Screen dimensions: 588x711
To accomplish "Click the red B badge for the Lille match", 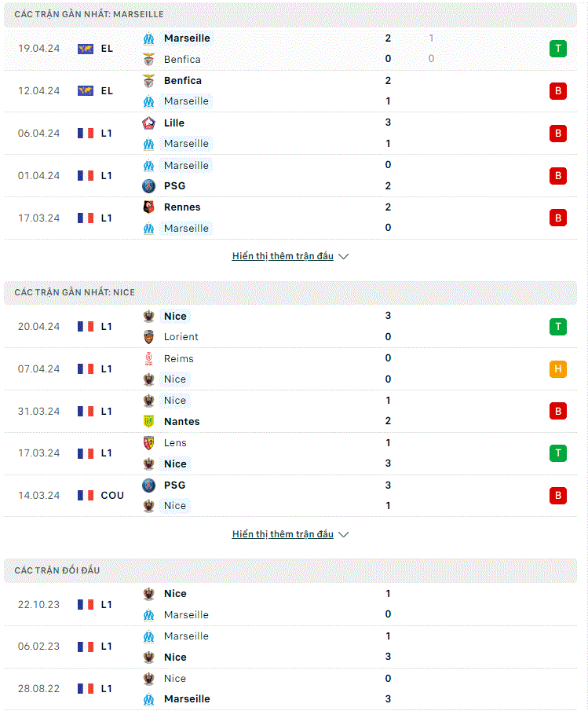I will tap(558, 134).
